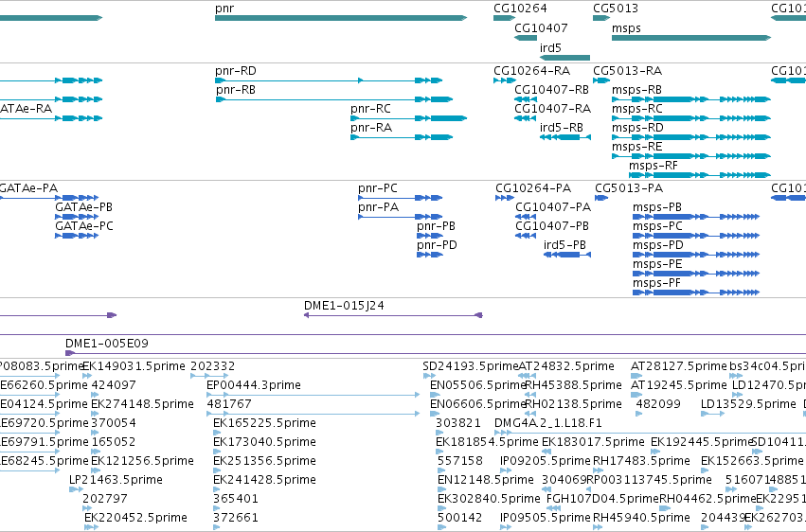Select the msps gene bar

tap(691, 38)
